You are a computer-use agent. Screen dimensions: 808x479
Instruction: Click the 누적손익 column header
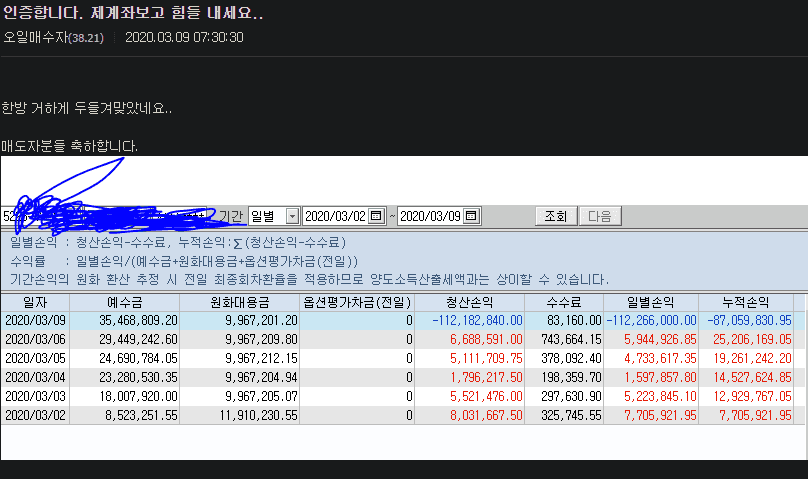point(746,302)
